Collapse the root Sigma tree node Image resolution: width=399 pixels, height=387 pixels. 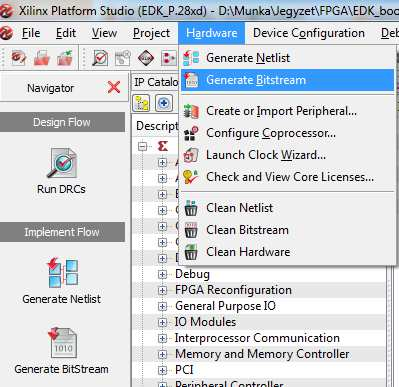(142, 146)
